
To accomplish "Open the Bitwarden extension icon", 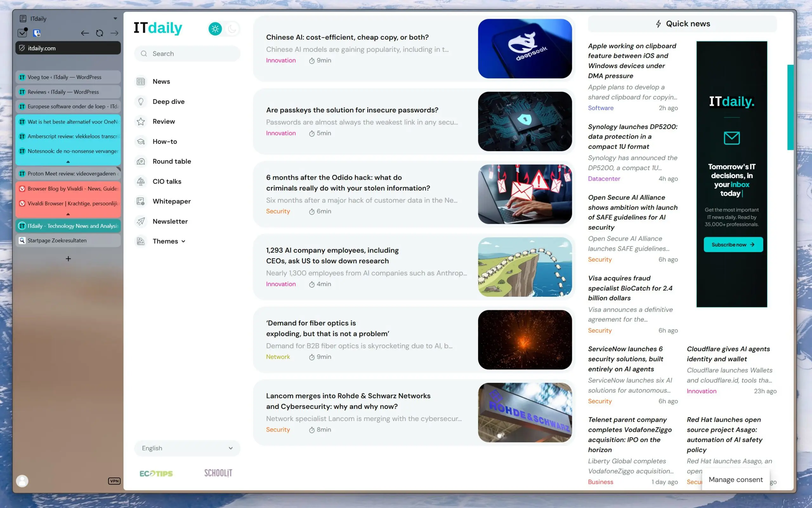I will point(37,33).
